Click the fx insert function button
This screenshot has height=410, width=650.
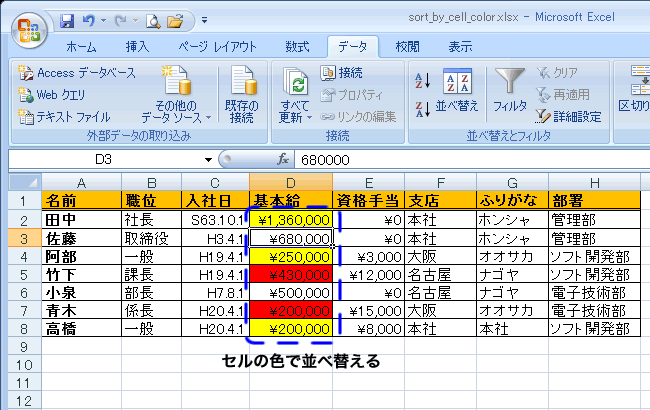tap(283, 160)
